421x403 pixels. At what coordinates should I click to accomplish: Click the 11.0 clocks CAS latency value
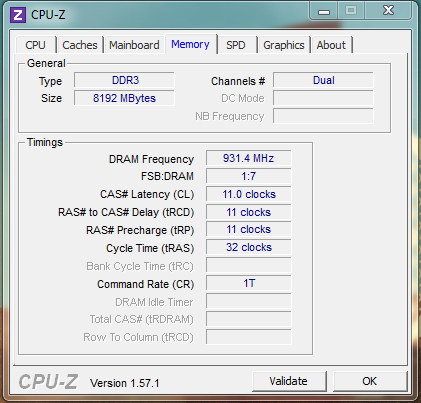[x=249, y=194]
